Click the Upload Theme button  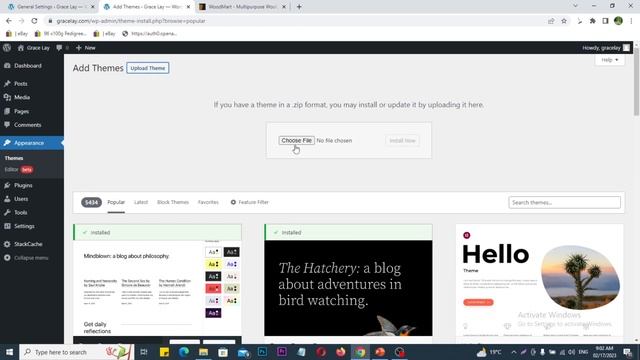148,68
